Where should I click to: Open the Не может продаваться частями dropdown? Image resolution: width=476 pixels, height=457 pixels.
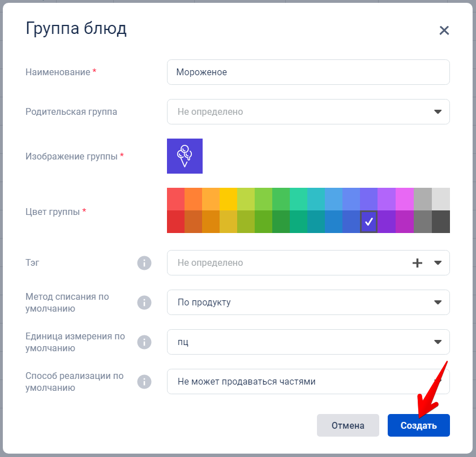[308, 381]
